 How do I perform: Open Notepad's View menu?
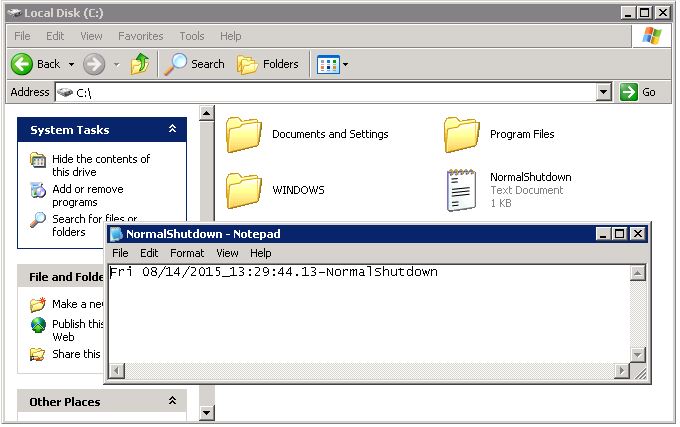tap(227, 253)
